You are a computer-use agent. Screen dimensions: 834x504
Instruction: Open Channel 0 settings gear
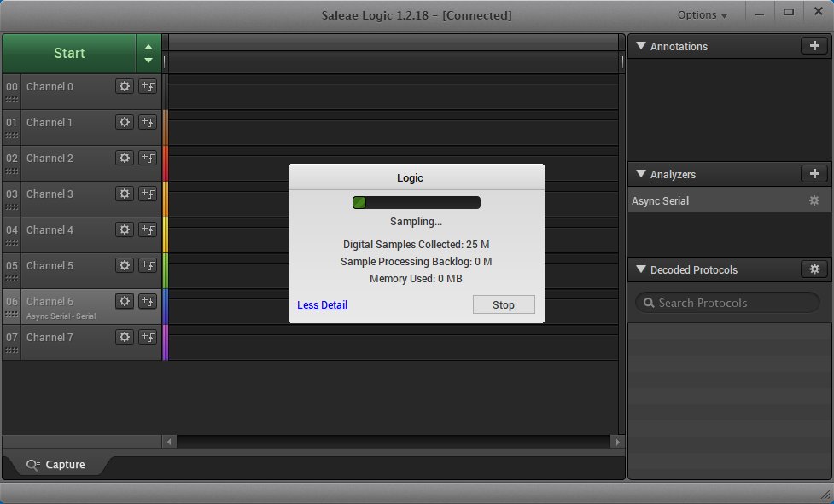[125, 87]
